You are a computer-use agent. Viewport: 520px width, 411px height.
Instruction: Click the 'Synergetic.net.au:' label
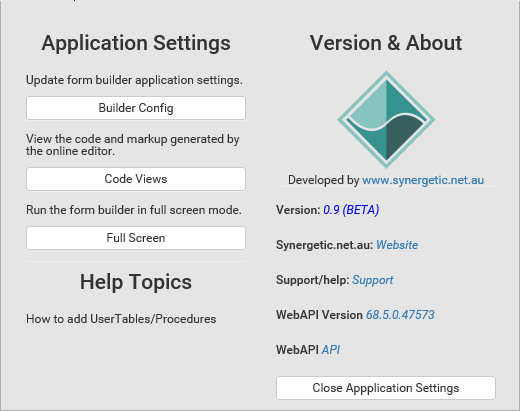325,245
